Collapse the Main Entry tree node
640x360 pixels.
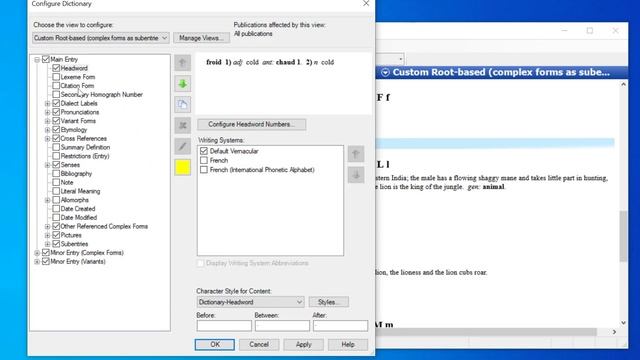[x=37, y=60]
